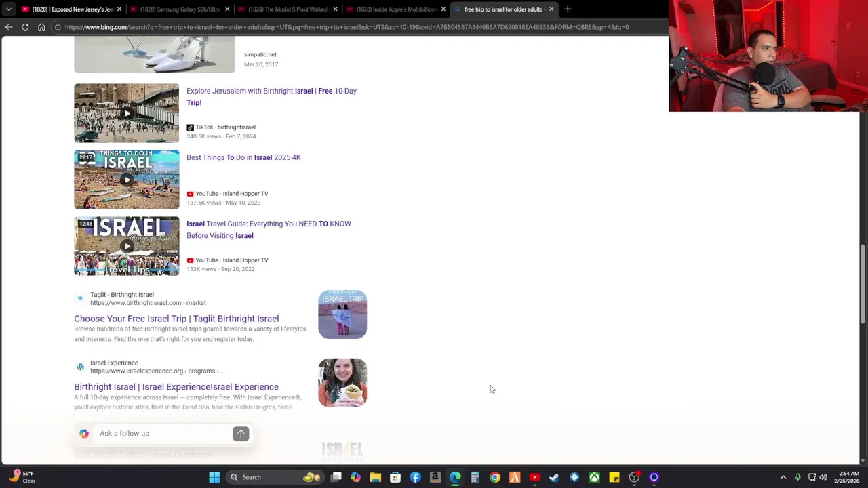This screenshot has width=868, height=488.
Task: Open YouTube app from taskbar
Action: pyautogui.click(x=534, y=477)
